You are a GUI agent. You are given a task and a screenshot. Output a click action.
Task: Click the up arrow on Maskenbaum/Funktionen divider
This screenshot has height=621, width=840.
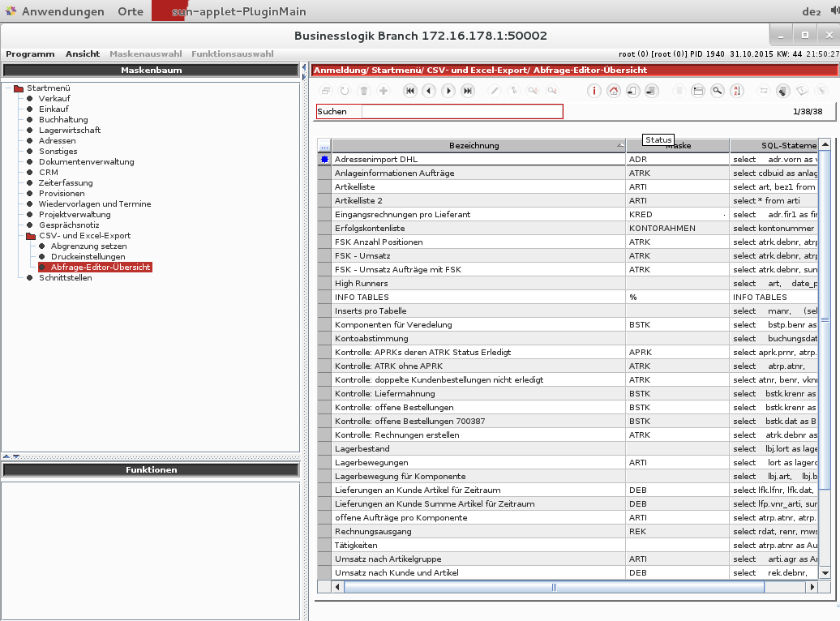(x=6, y=456)
